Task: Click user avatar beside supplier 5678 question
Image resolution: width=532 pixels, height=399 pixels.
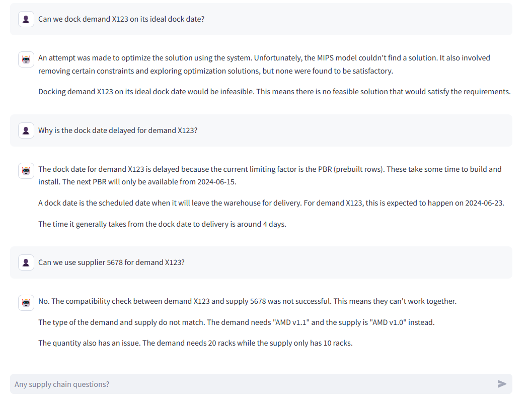Action: [26, 262]
